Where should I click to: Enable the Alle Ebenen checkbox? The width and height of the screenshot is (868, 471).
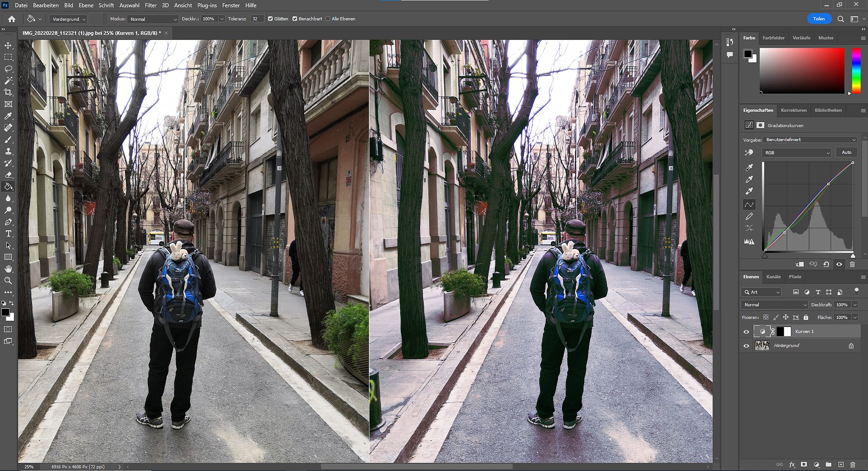pos(328,19)
